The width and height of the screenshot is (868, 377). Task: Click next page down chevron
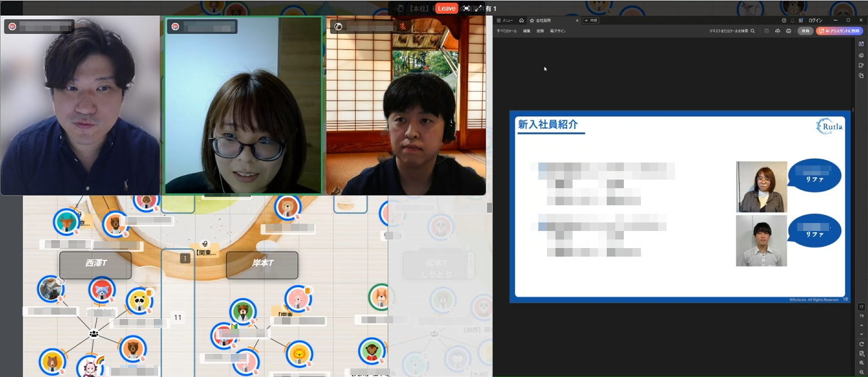coord(861,334)
